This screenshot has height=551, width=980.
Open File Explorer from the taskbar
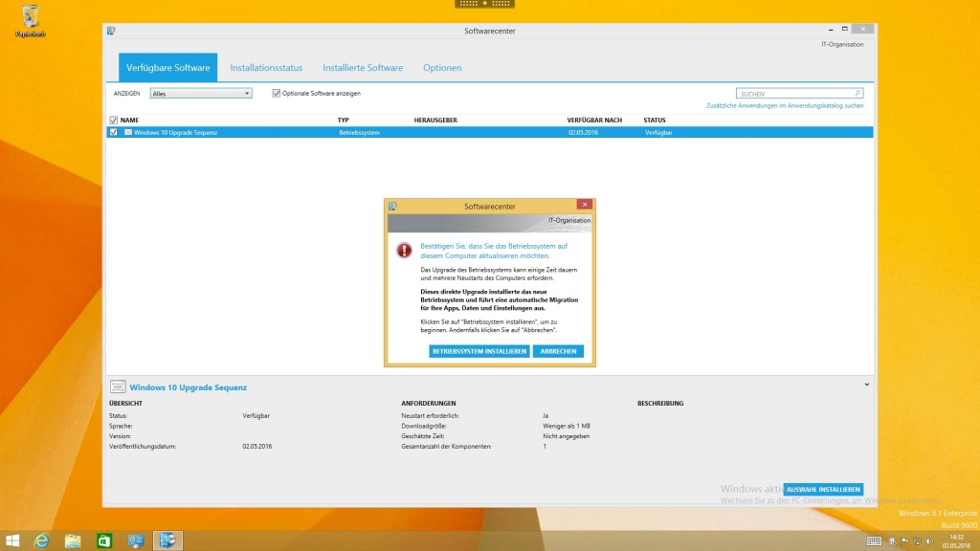(73, 540)
